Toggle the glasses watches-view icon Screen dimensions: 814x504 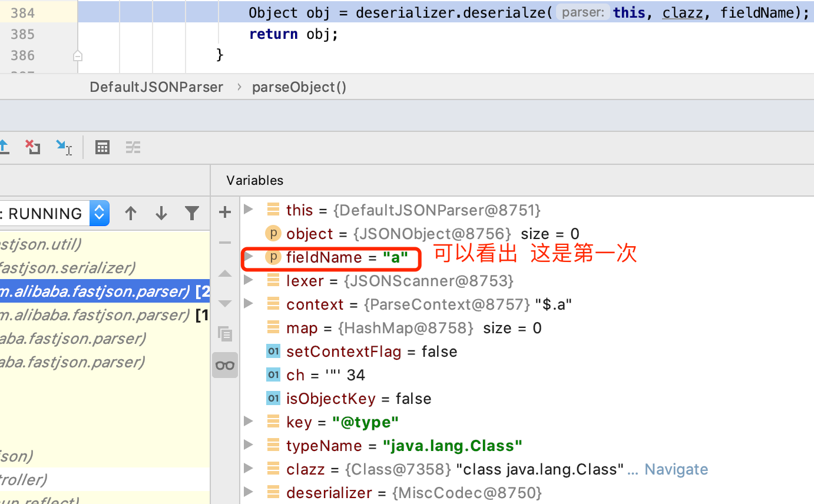[224, 365]
